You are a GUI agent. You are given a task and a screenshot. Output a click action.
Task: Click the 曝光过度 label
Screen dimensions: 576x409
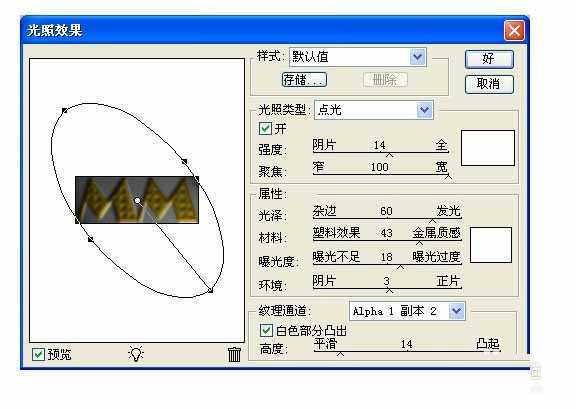point(436,256)
